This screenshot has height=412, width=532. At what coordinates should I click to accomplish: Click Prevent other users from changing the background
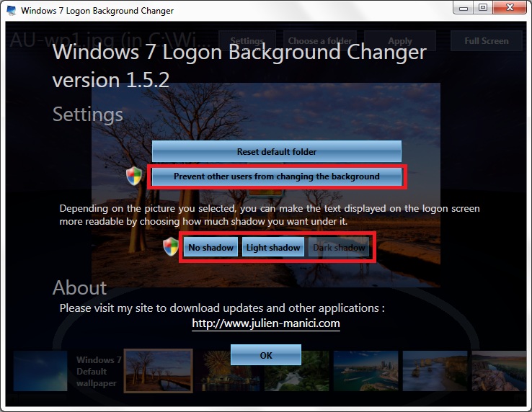277,176
